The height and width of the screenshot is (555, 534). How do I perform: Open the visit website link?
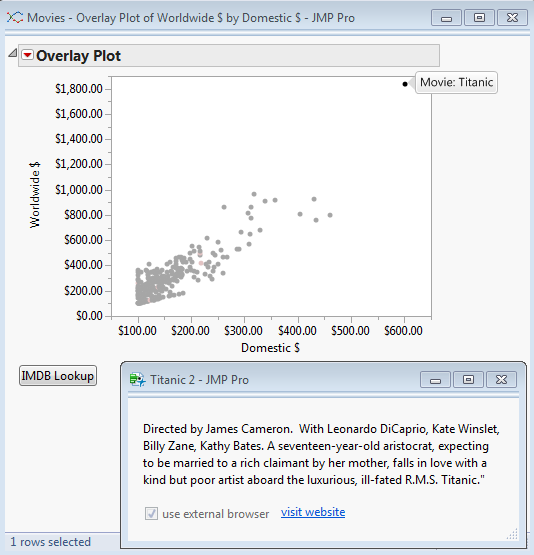[313, 512]
